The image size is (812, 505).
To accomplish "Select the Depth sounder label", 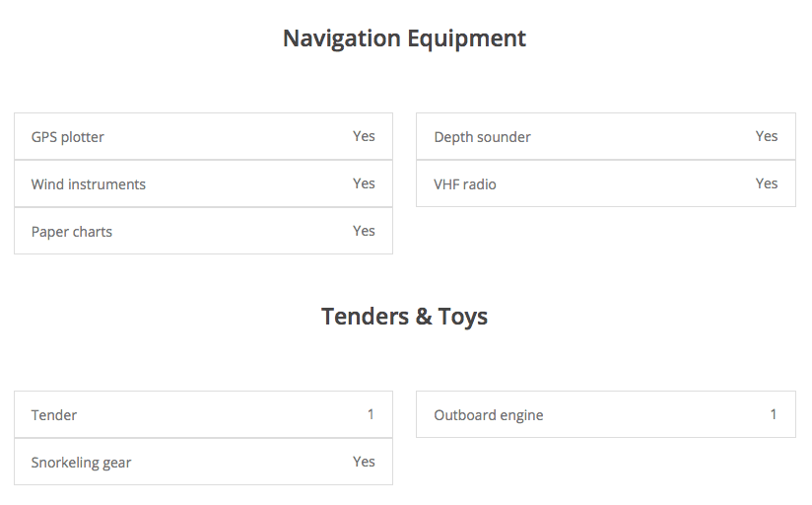I will [482, 137].
